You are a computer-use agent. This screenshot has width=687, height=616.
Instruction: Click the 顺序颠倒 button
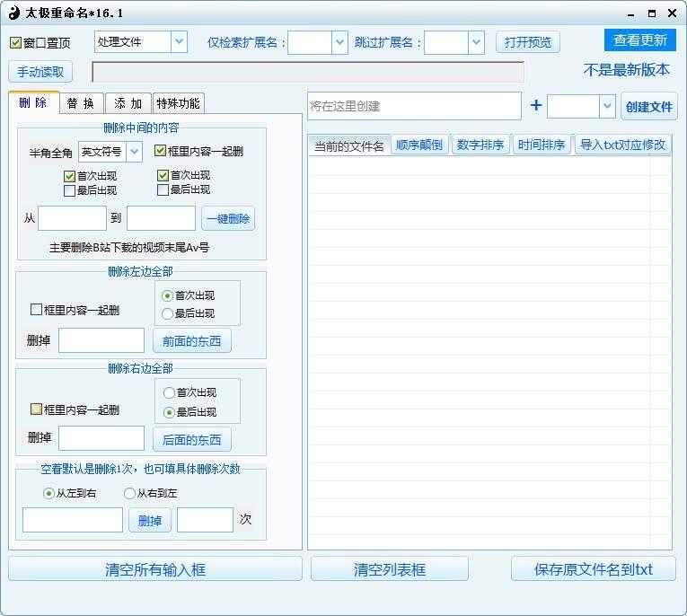(x=419, y=145)
